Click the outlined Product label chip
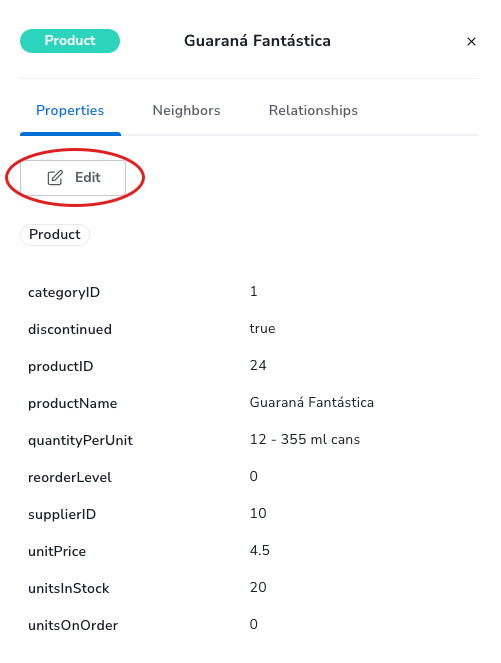 [x=55, y=235]
